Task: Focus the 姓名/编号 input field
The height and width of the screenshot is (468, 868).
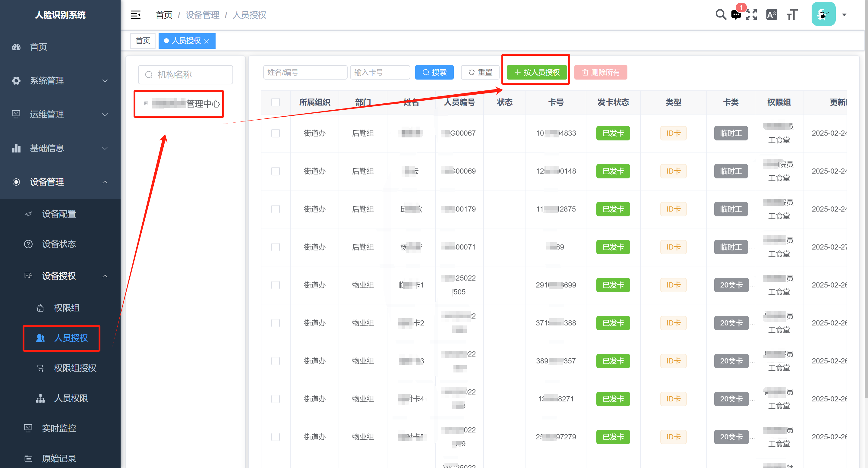Action: pyautogui.click(x=305, y=72)
